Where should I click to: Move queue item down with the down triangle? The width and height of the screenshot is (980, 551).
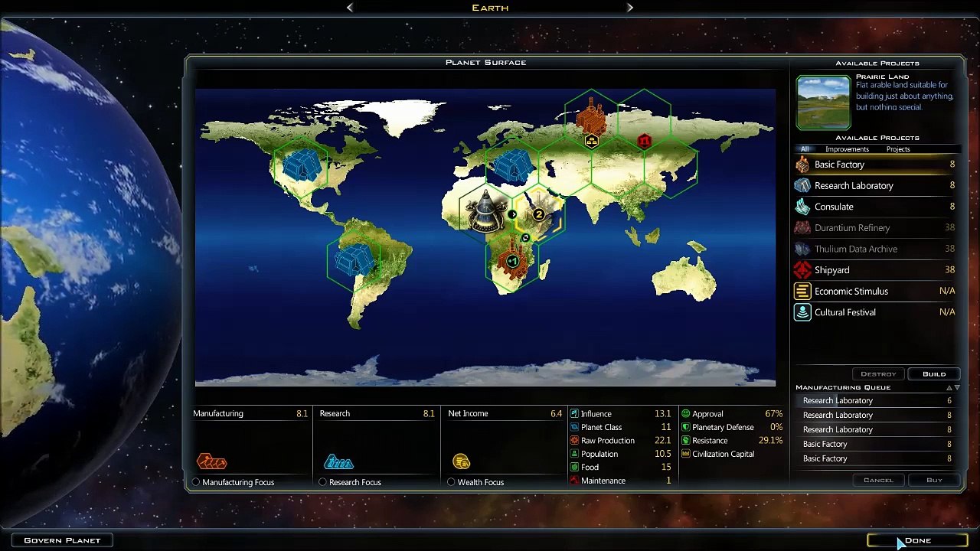[x=957, y=388]
